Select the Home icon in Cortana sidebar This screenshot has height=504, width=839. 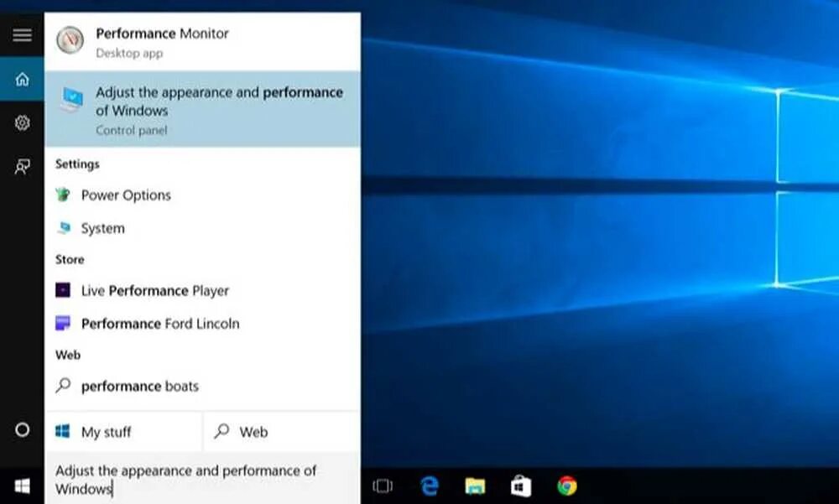pos(22,79)
